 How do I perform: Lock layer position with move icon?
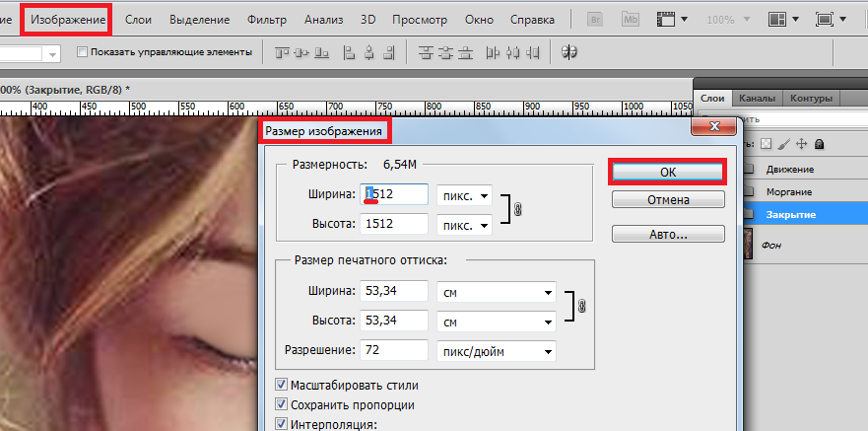click(801, 144)
